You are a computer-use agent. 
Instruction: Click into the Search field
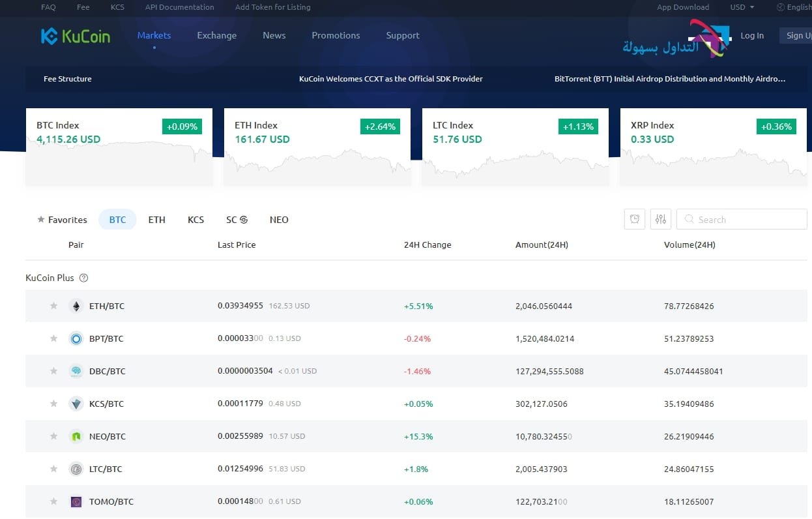coord(742,219)
